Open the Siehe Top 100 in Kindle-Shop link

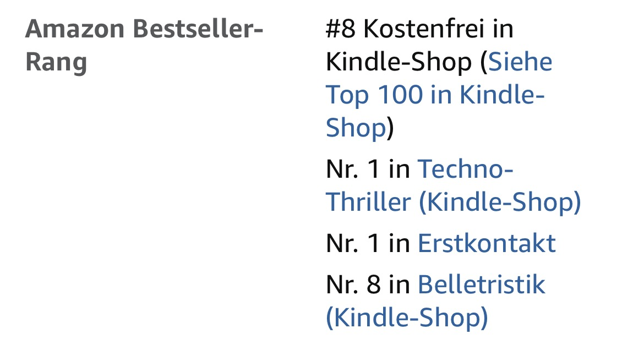[x=435, y=95]
